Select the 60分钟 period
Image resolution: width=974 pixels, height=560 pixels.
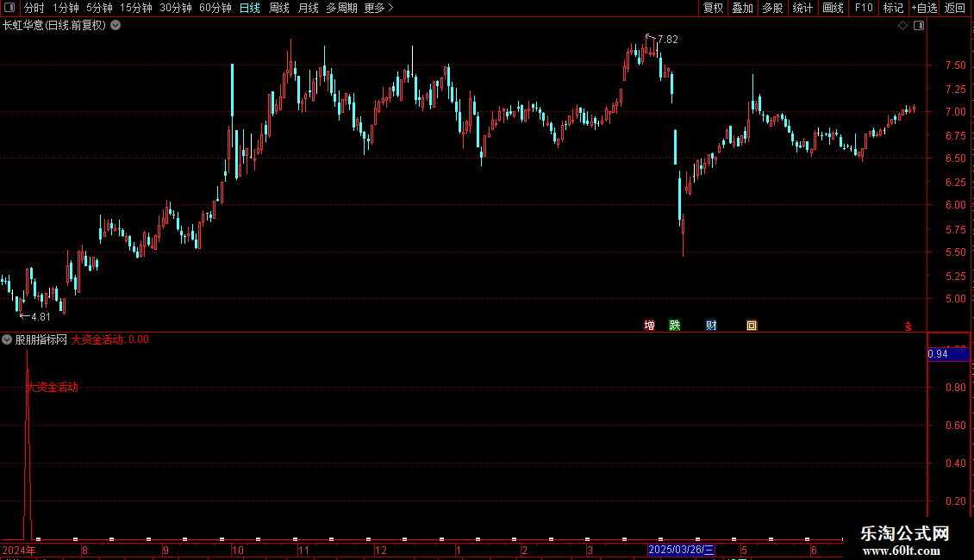pyautogui.click(x=215, y=8)
